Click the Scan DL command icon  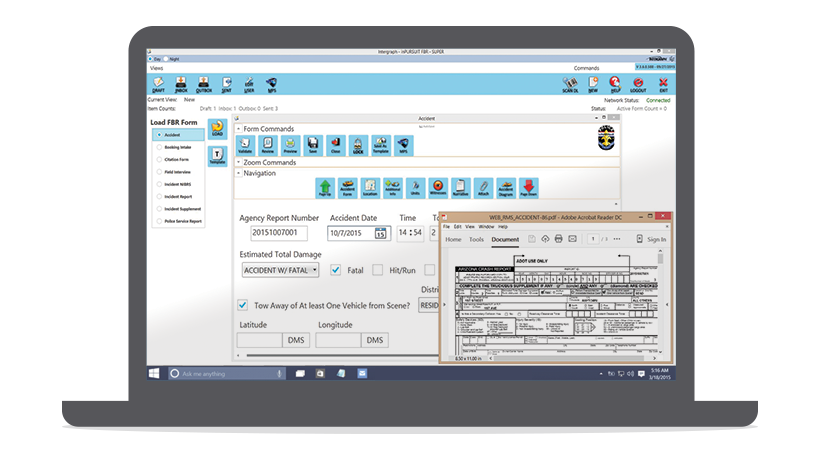pyautogui.click(x=570, y=84)
